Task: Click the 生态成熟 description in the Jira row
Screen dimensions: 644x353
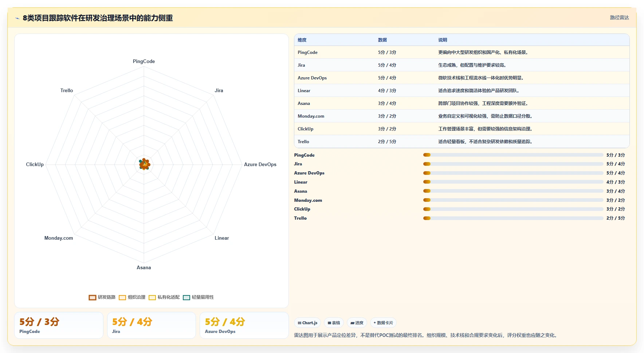Action: (472, 65)
